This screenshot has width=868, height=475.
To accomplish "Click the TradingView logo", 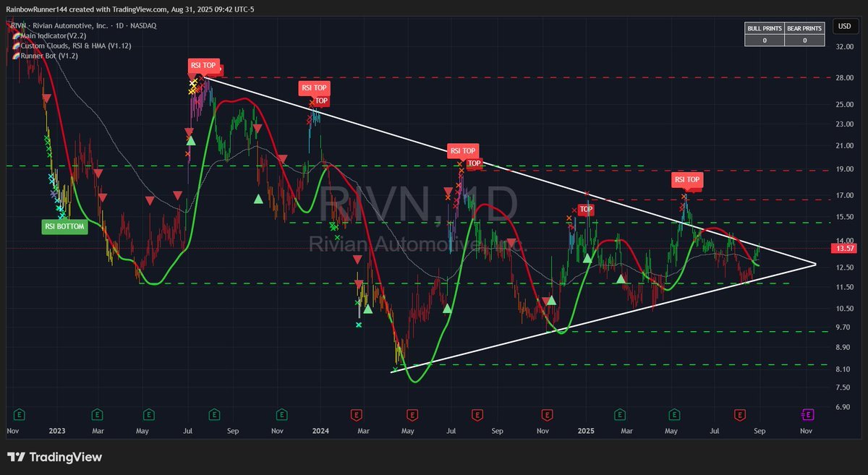I will [x=54, y=457].
